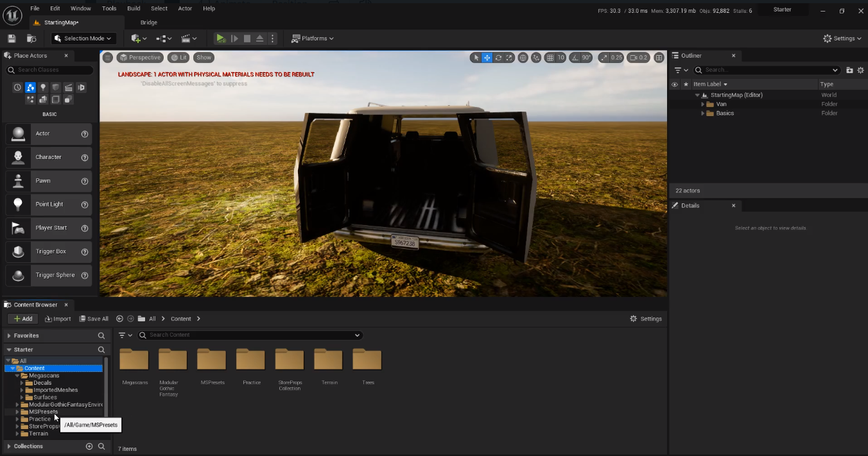Adjust the grid snap value of 10
The image size is (868, 456).
560,57
